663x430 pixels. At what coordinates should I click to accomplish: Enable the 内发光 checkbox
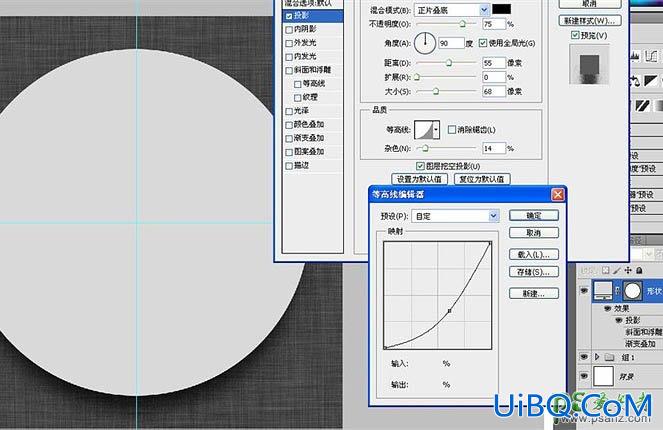pos(289,57)
